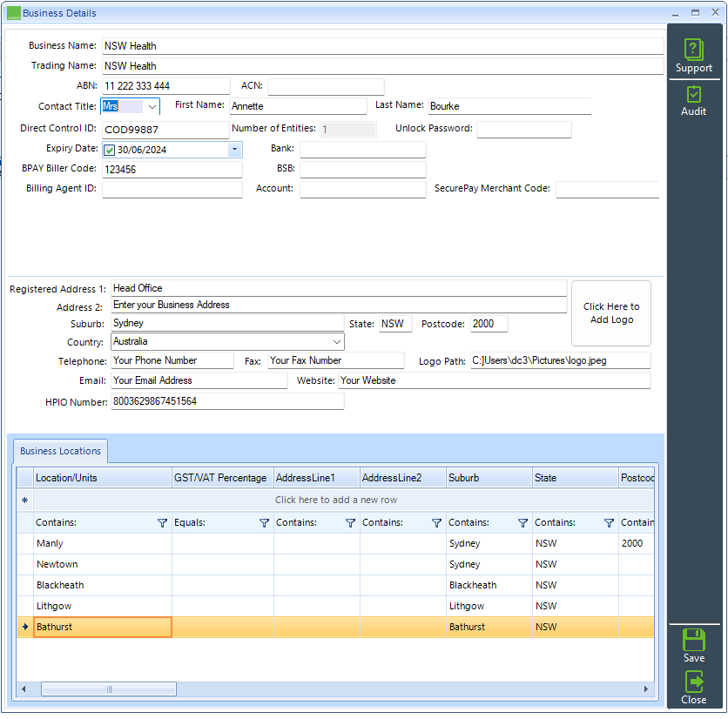The width and height of the screenshot is (728, 719).
Task: Click the Unlock Password field
Action: (x=523, y=129)
